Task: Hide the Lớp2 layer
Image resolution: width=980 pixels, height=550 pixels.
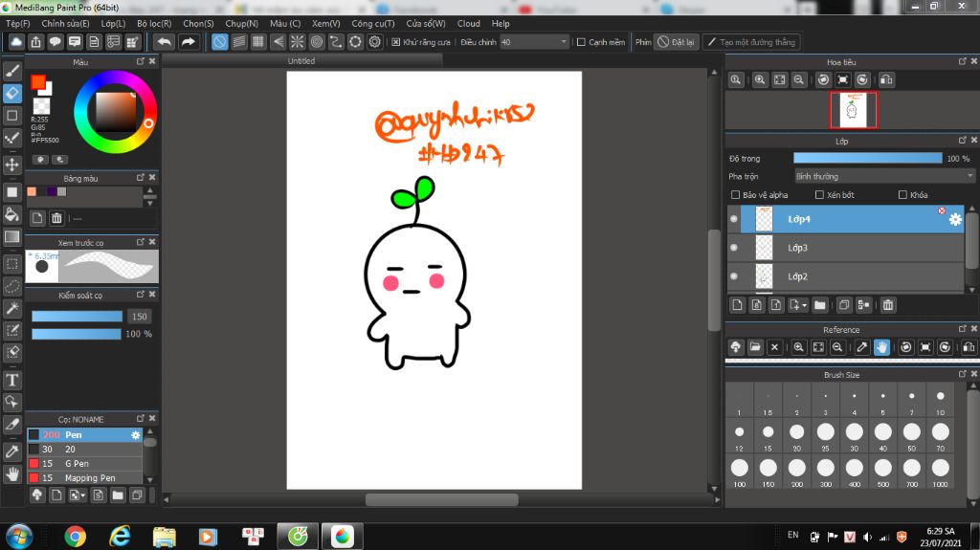Action: (734, 276)
